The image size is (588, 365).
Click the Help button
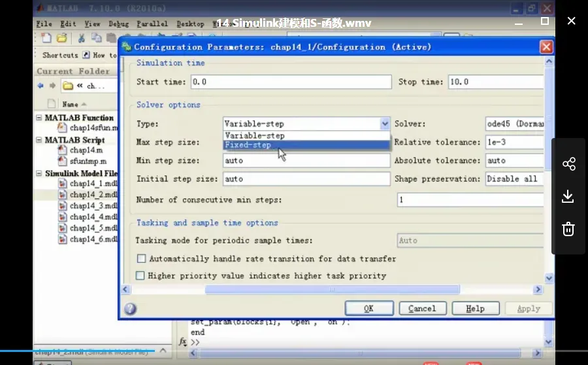(476, 308)
